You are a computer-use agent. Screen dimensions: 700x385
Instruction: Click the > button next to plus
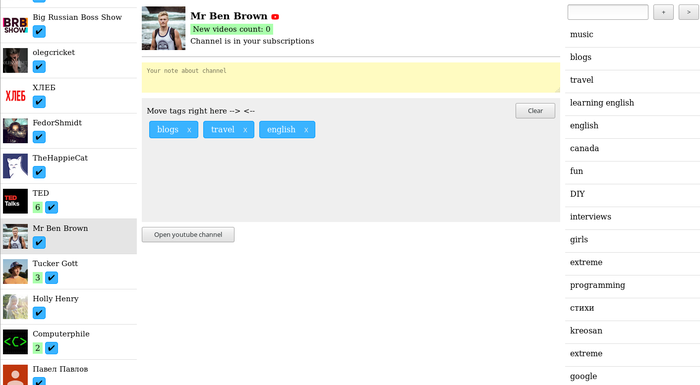click(x=689, y=12)
